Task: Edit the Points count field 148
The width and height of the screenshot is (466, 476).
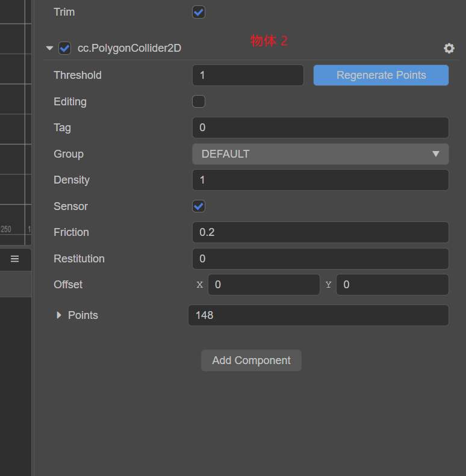Action: (x=318, y=315)
